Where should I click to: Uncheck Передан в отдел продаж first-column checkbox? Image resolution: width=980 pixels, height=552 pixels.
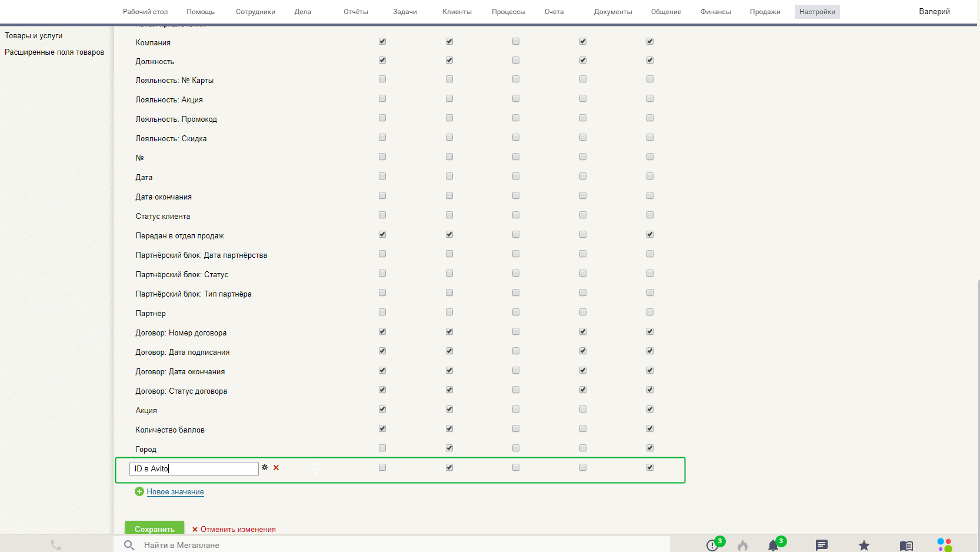click(x=382, y=234)
